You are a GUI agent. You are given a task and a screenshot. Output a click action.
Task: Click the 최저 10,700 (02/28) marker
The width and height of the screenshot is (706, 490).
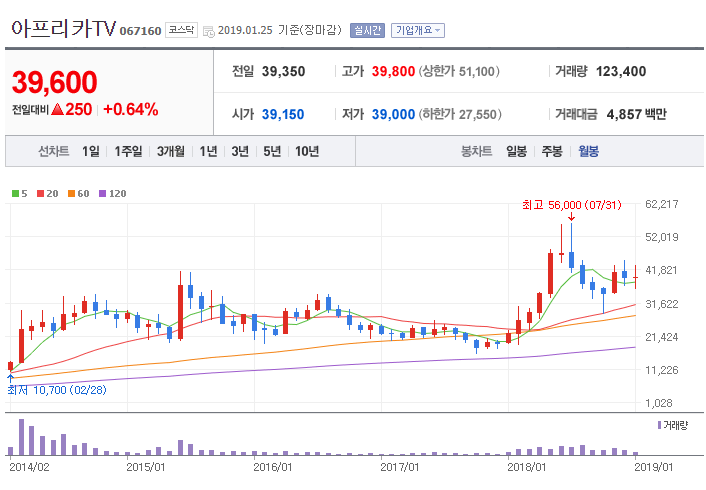coord(57,390)
